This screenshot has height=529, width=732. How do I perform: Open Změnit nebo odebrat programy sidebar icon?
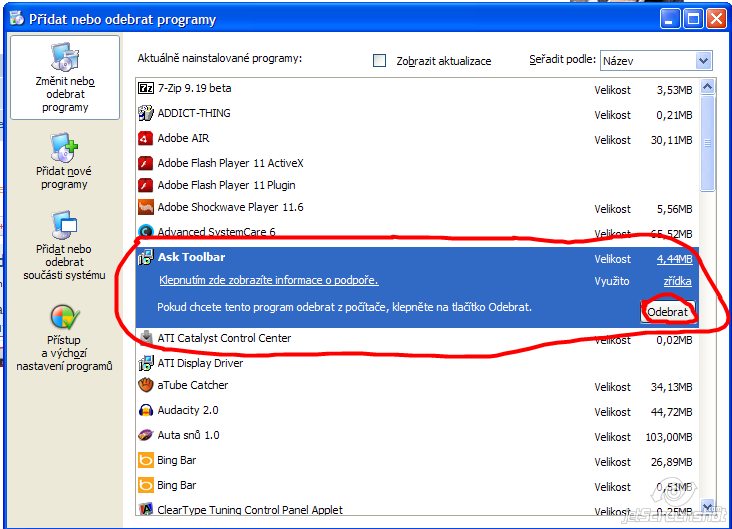pos(65,56)
